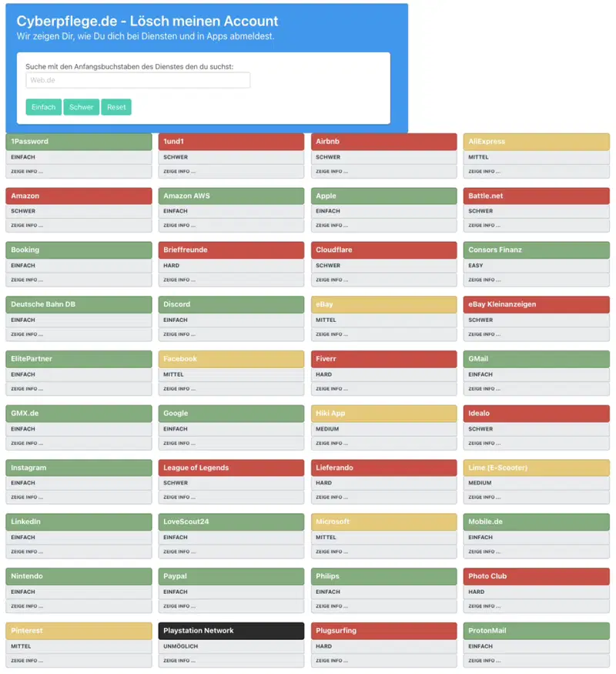Open the Pinterest card header
Screen dimensions: 616x674
click(79, 631)
